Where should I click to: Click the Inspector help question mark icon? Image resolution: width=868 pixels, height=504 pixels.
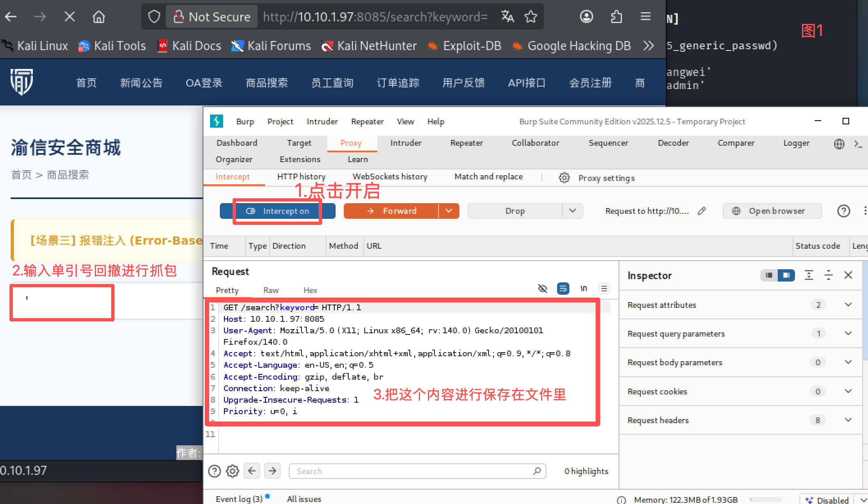[x=843, y=211]
